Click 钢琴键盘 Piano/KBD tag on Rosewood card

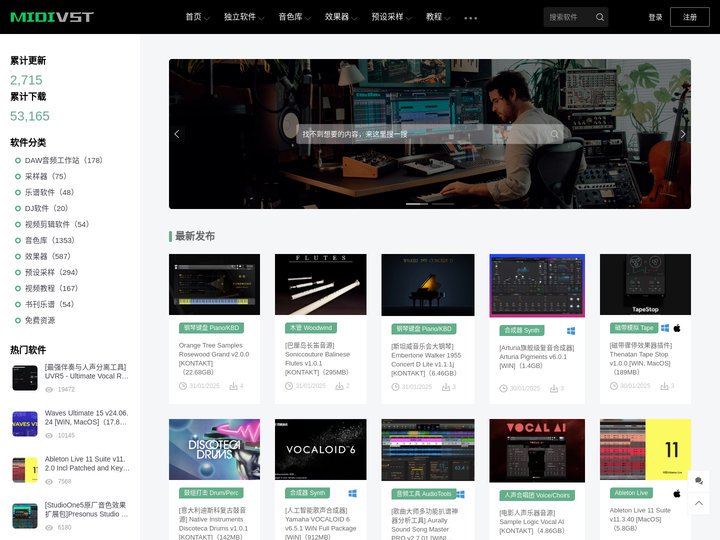pos(211,328)
